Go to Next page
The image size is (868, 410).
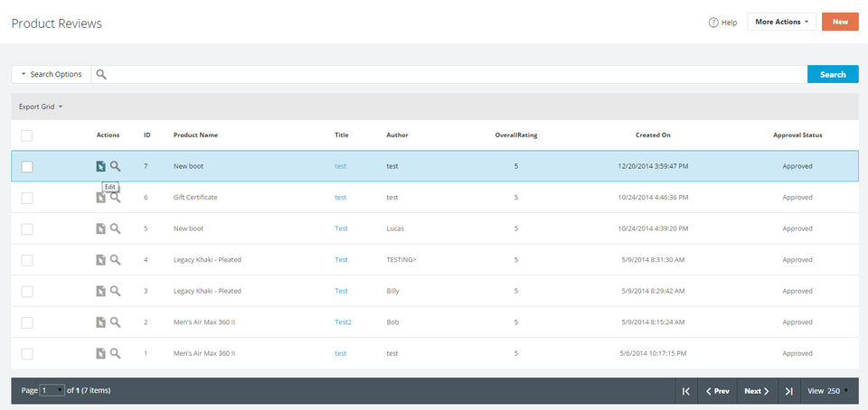point(757,391)
